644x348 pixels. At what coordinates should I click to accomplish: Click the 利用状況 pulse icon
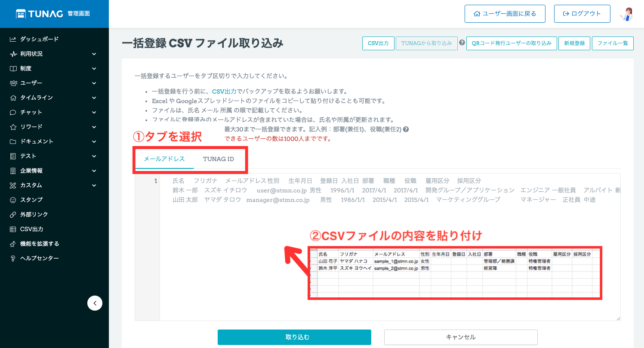coord(13,54)
